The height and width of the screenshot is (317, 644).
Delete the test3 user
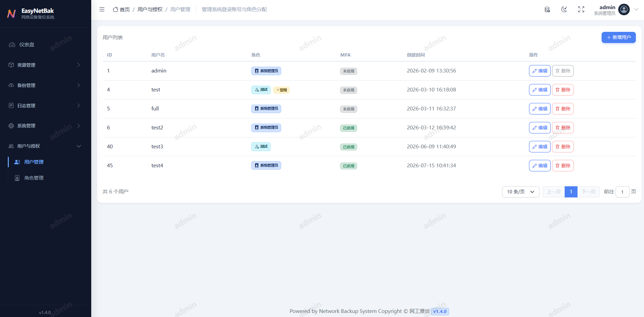(563, 147)
